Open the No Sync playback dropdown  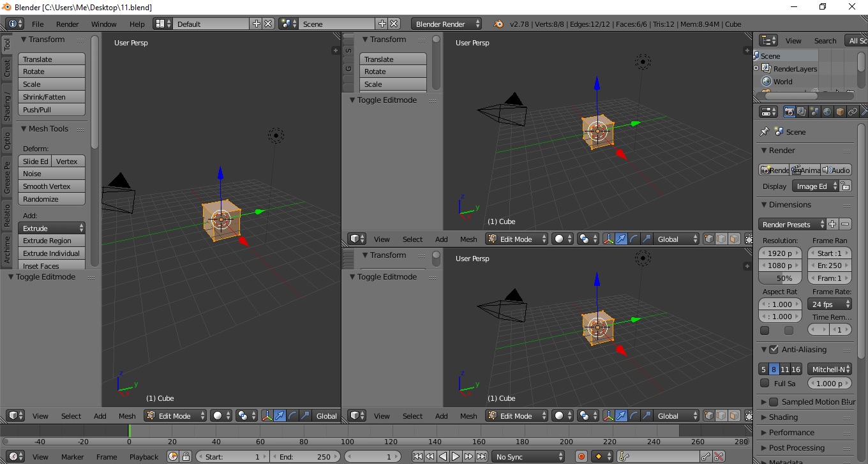point(528,456)
